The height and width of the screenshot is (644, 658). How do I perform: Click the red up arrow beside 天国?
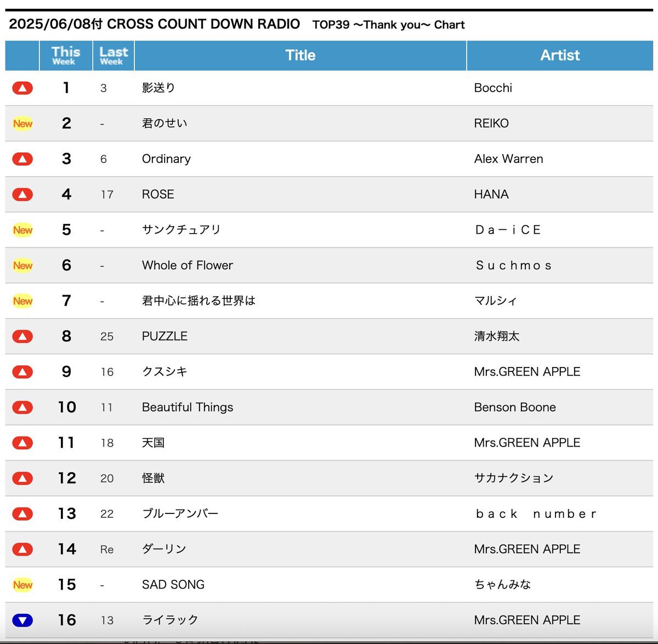(x=22, y=443)
